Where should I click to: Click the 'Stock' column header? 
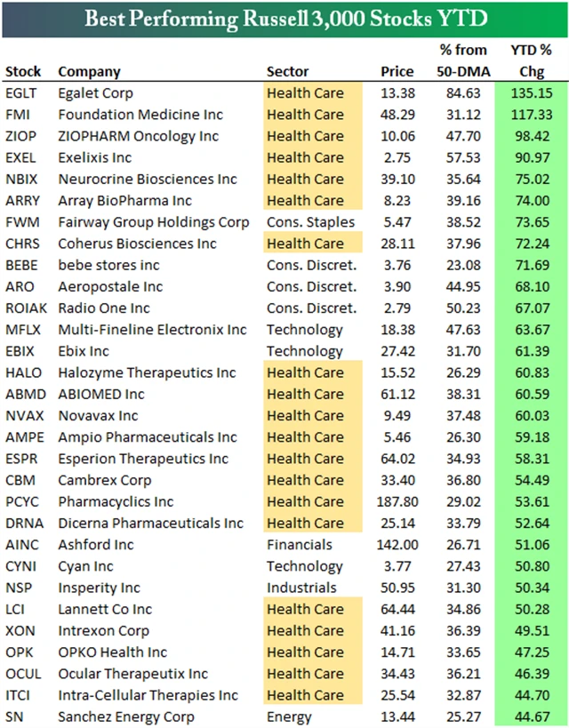23,71
